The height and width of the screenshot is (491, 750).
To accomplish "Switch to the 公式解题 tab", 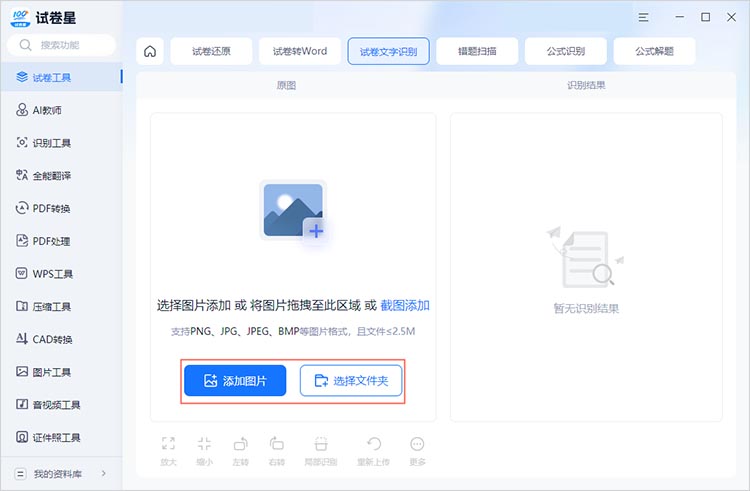I will [654, 51].
